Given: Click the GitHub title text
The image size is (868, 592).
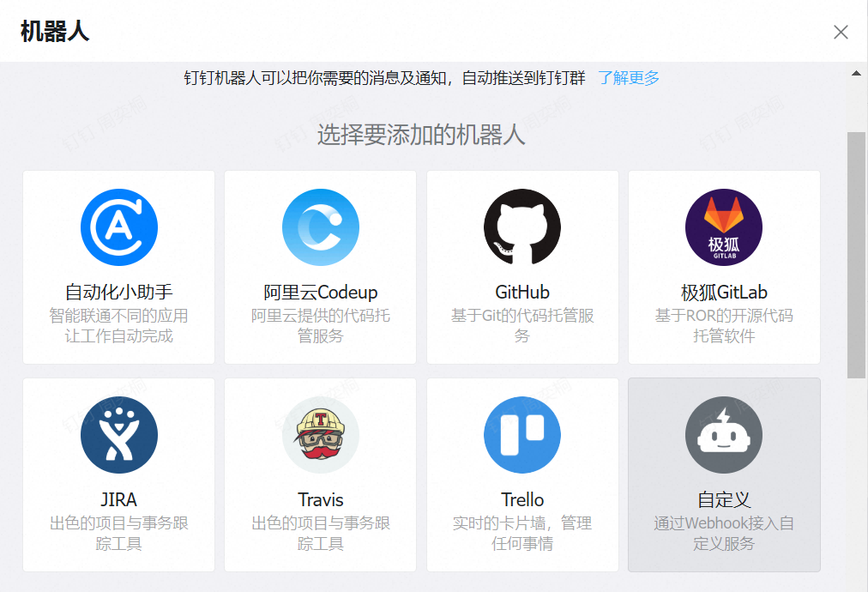Looking at the screenshot, I should tap(522, 292).
